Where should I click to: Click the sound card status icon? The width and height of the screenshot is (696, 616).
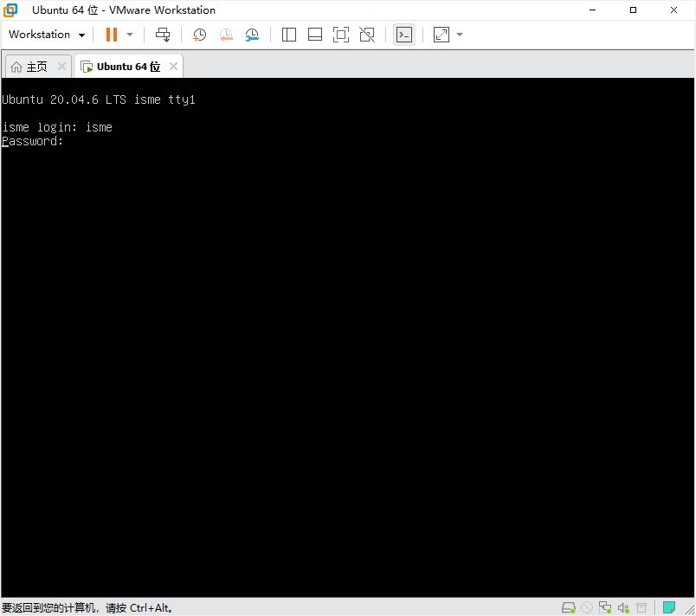point(623,607)
